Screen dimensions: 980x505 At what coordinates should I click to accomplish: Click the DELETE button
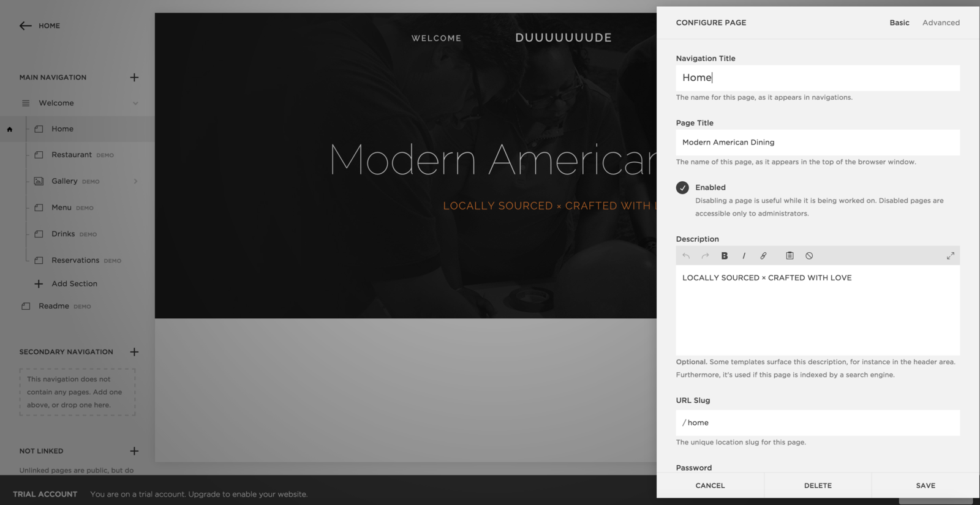point(818,485)
